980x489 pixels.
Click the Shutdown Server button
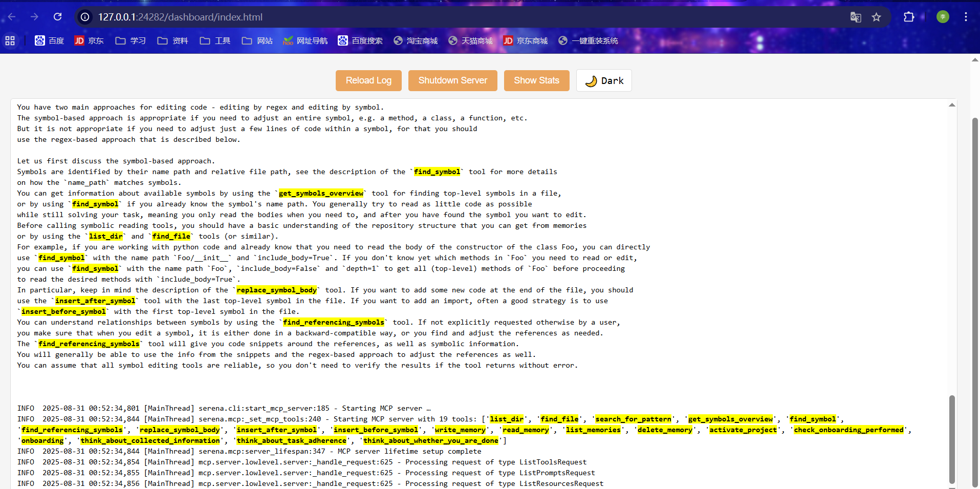point(453,80)
